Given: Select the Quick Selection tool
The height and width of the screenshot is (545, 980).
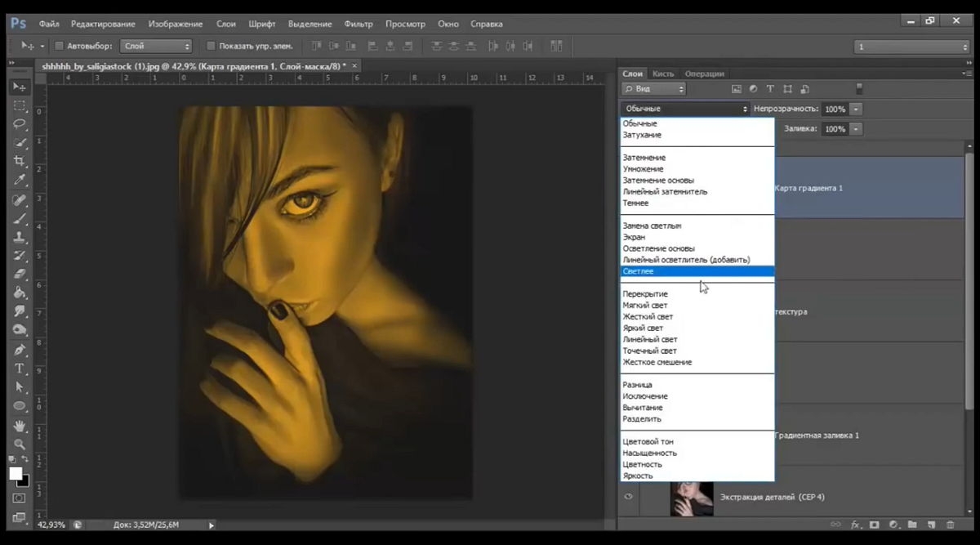Looking at the screenshot, I should [20, 143].
